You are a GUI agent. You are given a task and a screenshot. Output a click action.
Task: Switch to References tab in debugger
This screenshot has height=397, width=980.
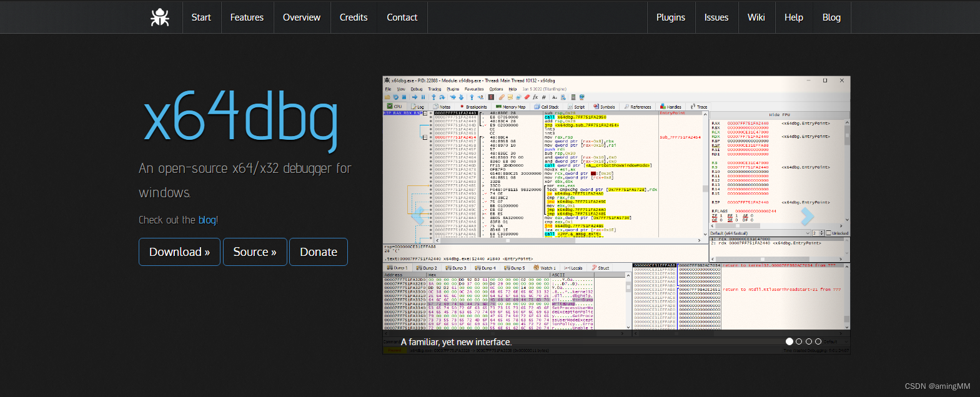[x=638, y=107]
